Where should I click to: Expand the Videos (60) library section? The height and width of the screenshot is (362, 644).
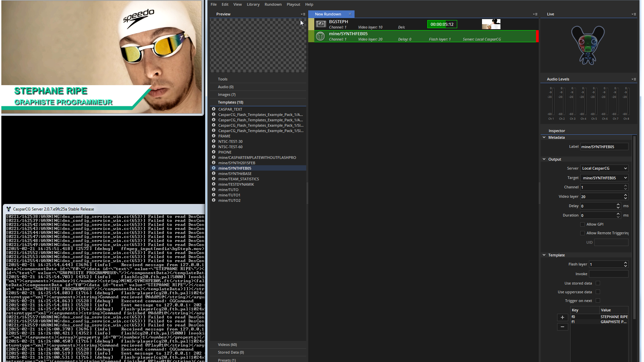tap(258, 345)
